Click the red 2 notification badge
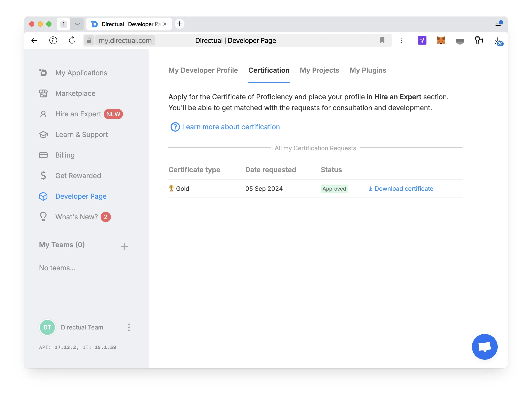The width and height of the screenshot is (532, 400). [106, 217]
